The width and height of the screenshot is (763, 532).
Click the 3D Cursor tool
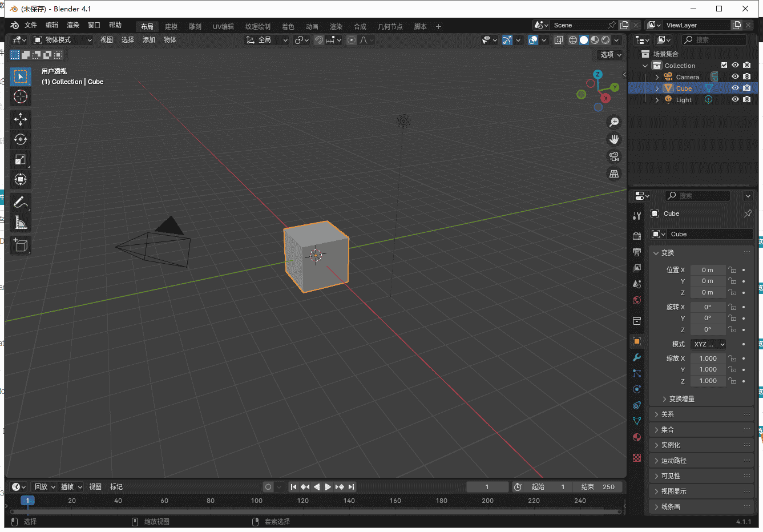click(21, 96)
